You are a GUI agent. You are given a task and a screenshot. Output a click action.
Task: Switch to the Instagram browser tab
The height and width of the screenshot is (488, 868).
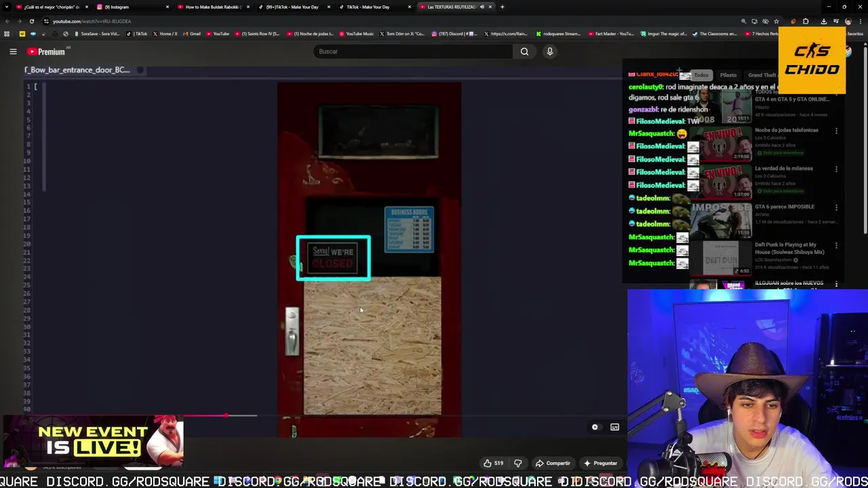click(132, 7)
